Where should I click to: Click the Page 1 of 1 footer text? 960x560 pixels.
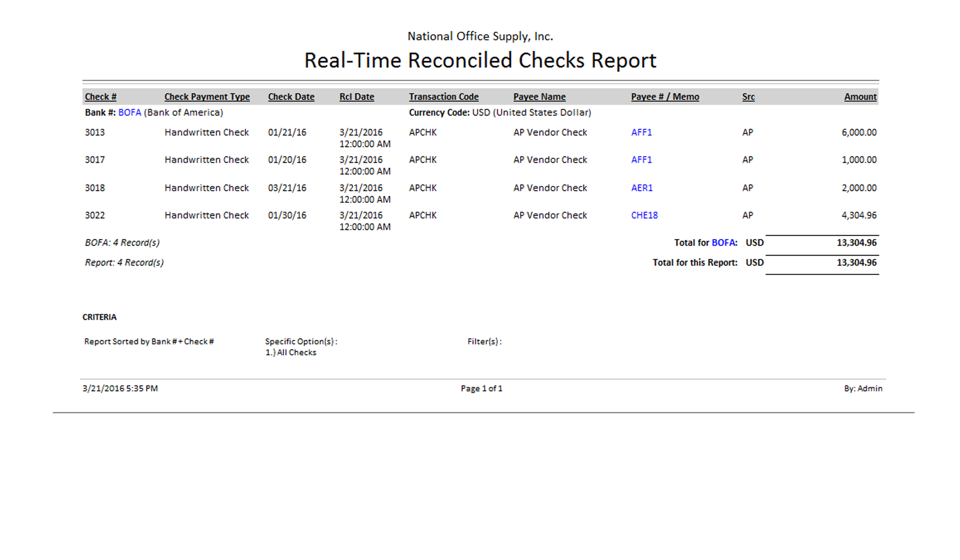point(481,389)
